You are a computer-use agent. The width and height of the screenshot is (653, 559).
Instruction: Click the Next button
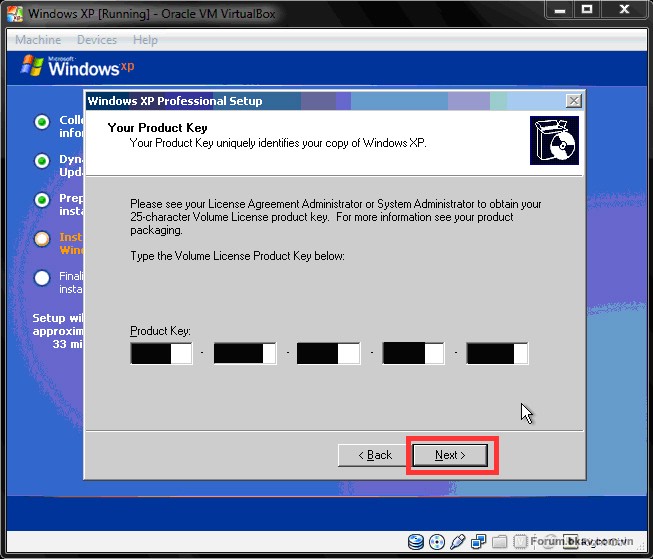[x=450, y=455]
